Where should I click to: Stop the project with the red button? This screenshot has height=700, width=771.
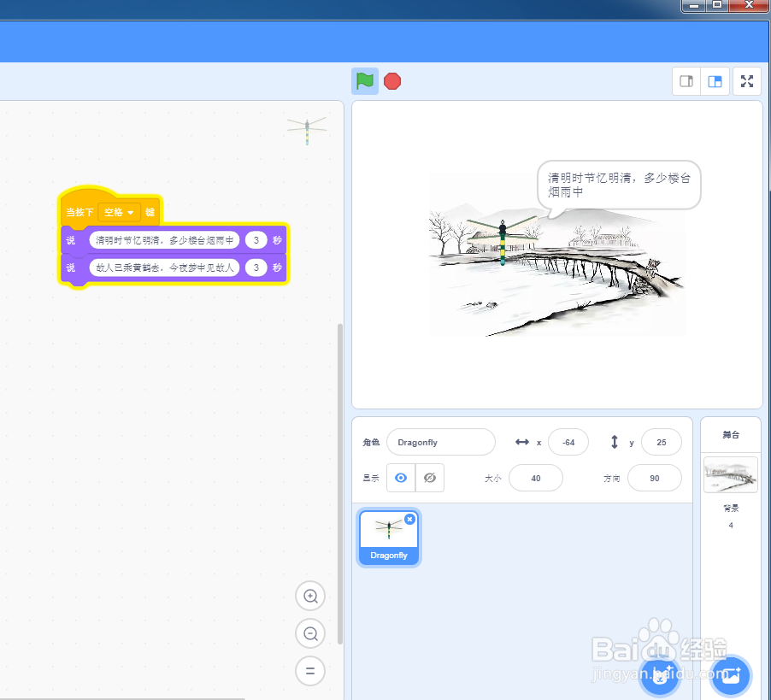tap(392, 81)
